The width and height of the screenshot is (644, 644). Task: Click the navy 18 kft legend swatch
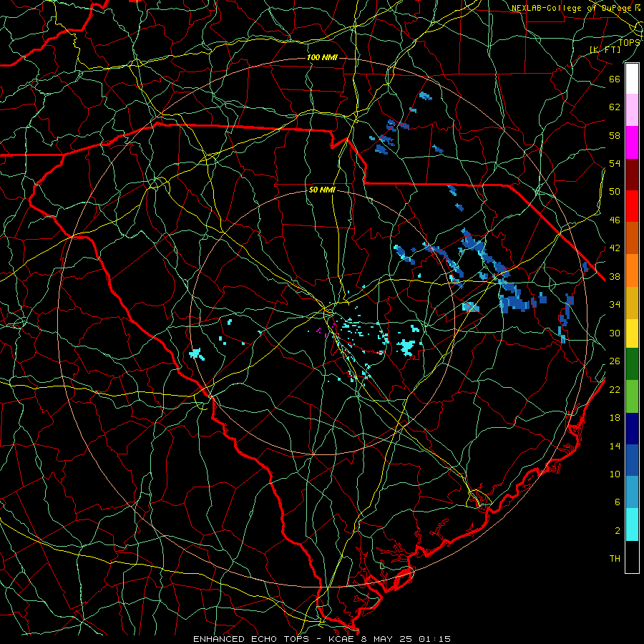(x=632, y=429)
